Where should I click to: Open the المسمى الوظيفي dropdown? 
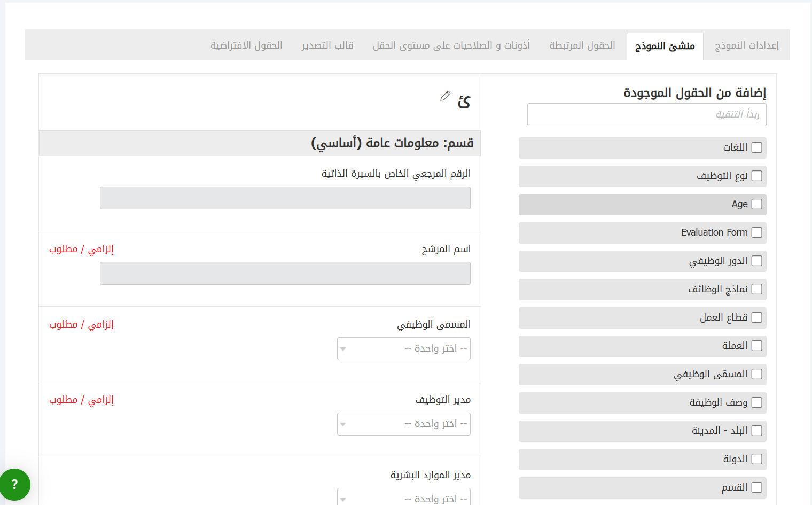404,349
